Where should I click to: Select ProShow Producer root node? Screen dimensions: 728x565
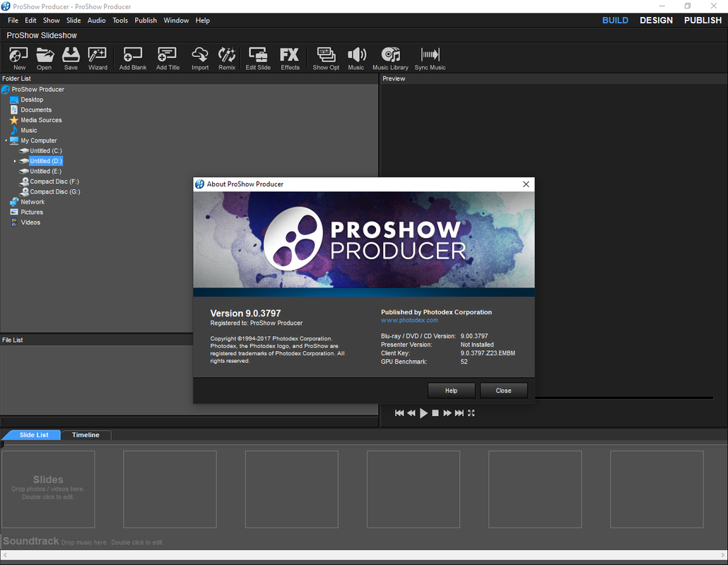pyautogui.click(x=37, y=90)
